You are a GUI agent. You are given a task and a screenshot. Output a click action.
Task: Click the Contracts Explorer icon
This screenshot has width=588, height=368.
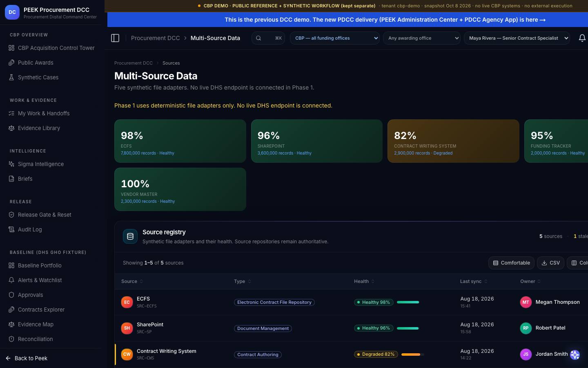pyautogui.click(x=11, y=310)
